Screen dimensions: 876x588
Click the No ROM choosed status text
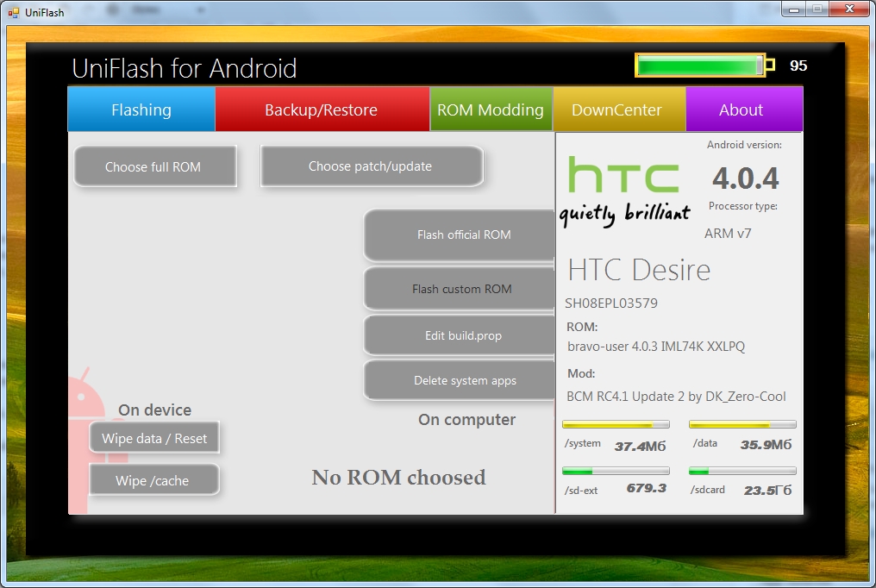(x=398, y=478)
